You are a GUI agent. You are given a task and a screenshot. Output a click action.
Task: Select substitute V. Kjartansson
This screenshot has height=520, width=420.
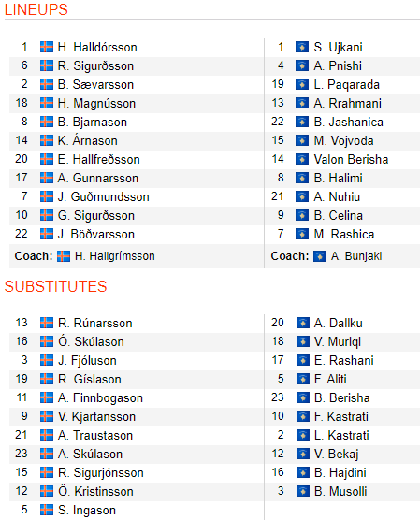(x=97, y=416)
